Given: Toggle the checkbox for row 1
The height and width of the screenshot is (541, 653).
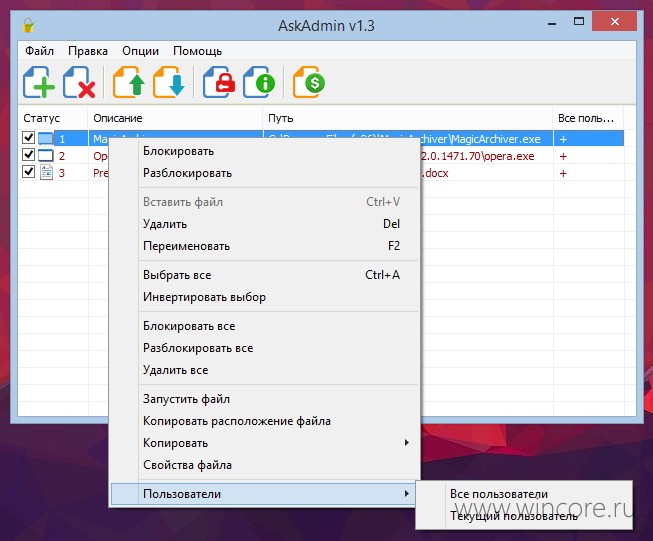Looking at the screenshot, I should click(x=28, y=137).
